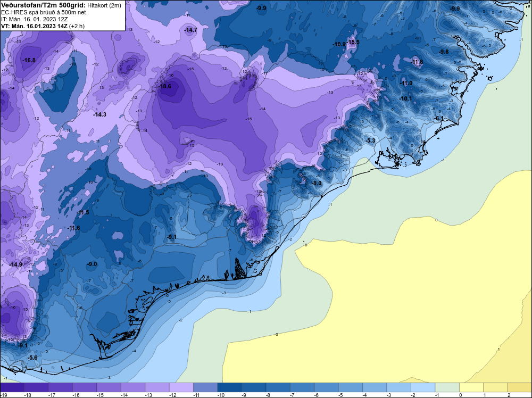Click the -5.6 temperature label

pos(32,358)
